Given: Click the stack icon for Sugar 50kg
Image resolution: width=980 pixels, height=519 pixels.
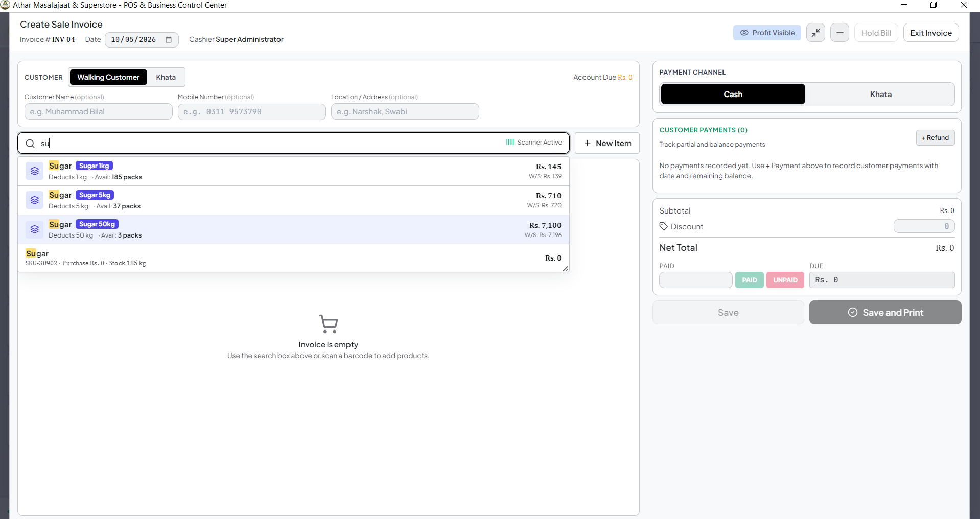Looking at the screenshot, I should click(34, 229).
